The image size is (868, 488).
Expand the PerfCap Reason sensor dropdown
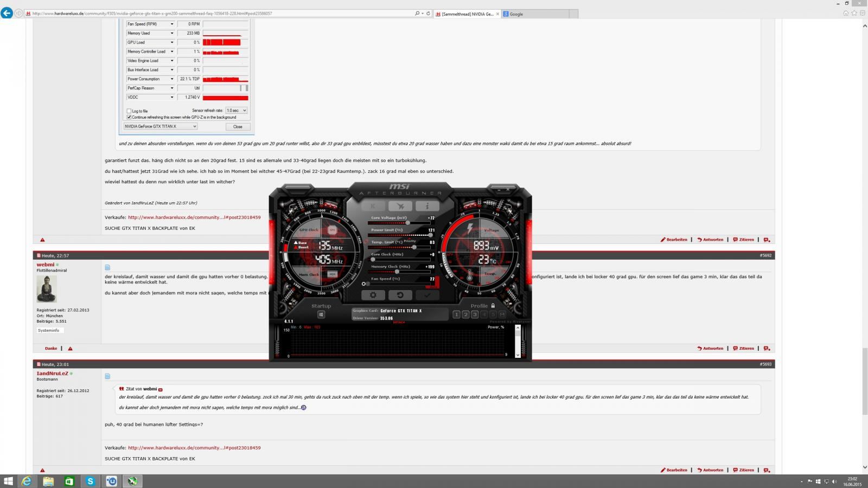(172, 88)
